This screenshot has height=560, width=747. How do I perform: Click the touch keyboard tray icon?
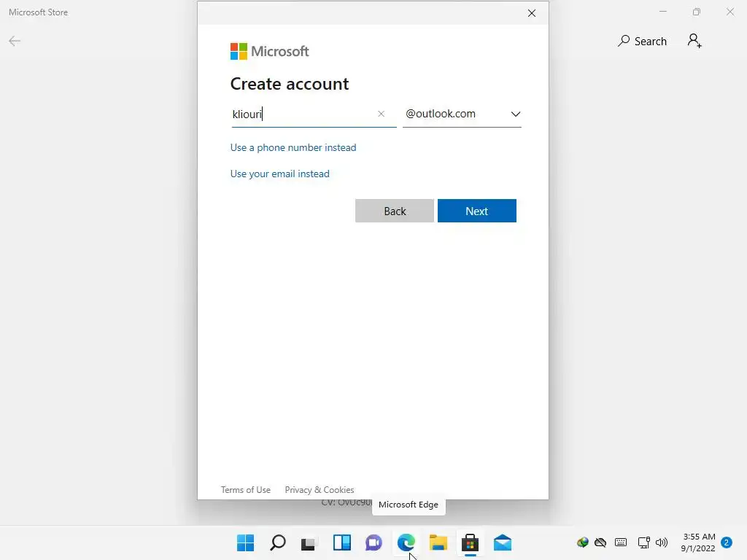click(620, 542)
